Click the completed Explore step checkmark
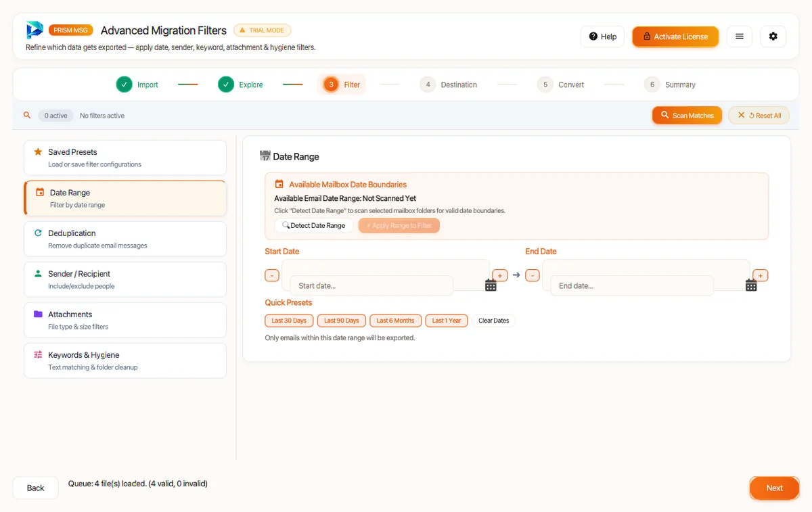812x512 pixels. [226, 85]
